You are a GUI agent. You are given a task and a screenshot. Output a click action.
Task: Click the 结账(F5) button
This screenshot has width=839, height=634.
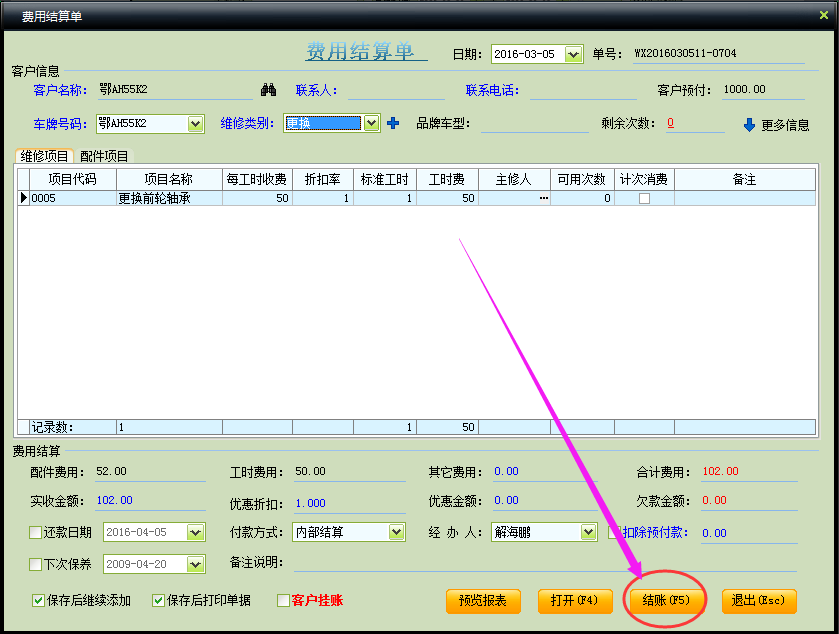pos(666,601)
